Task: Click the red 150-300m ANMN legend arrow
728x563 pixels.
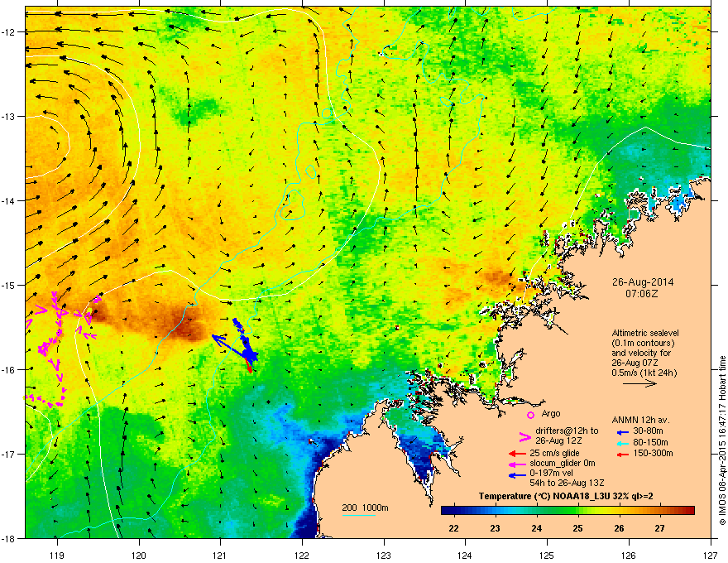Action: (x=622, y=454)
